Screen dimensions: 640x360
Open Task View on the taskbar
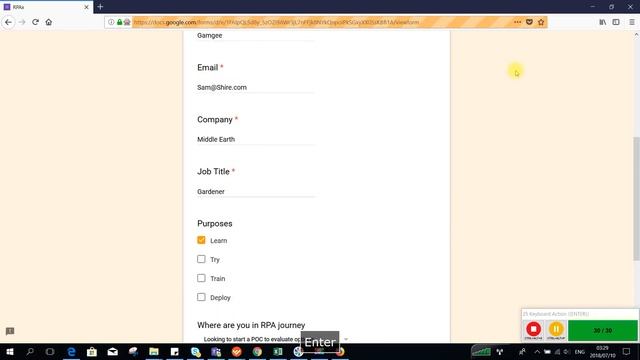pos(50,351)
